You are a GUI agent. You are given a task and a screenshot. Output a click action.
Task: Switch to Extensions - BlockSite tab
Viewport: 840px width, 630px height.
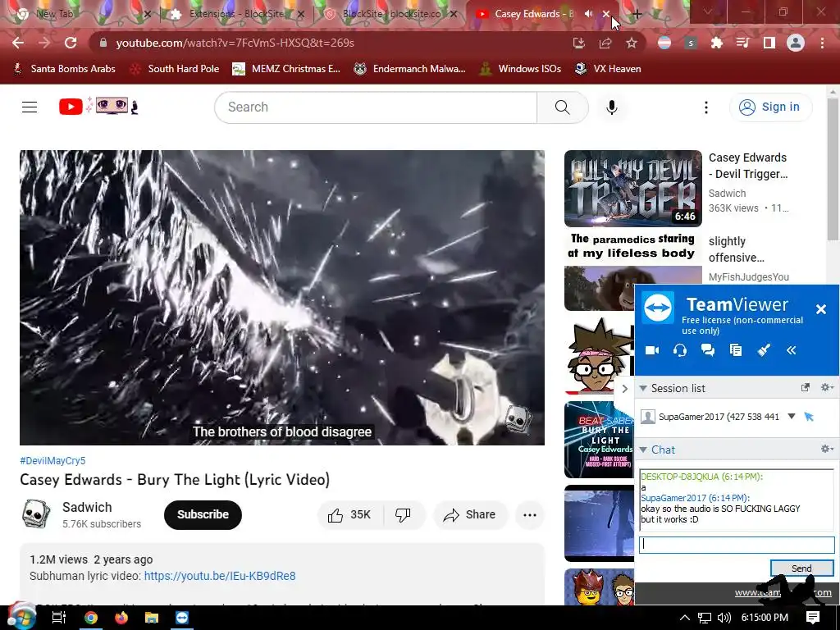pyautogui.click(x=235, y=14)
